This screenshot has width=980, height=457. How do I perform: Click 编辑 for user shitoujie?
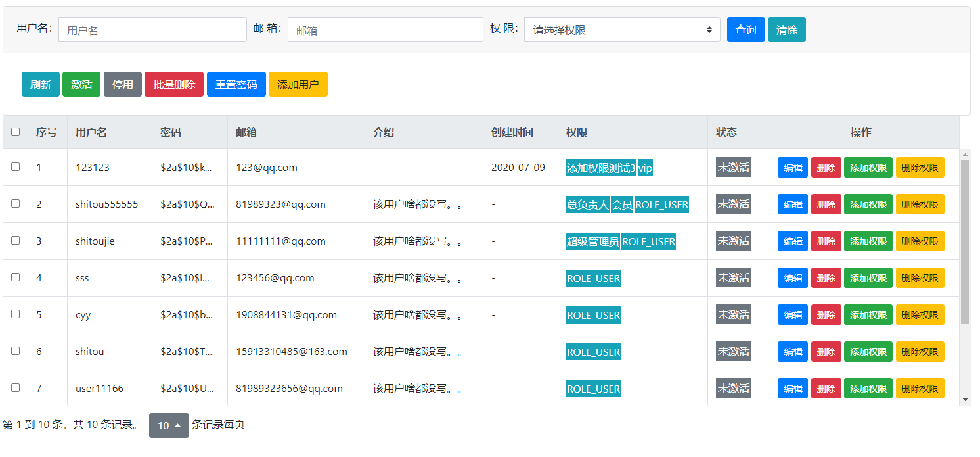(793, 241)
